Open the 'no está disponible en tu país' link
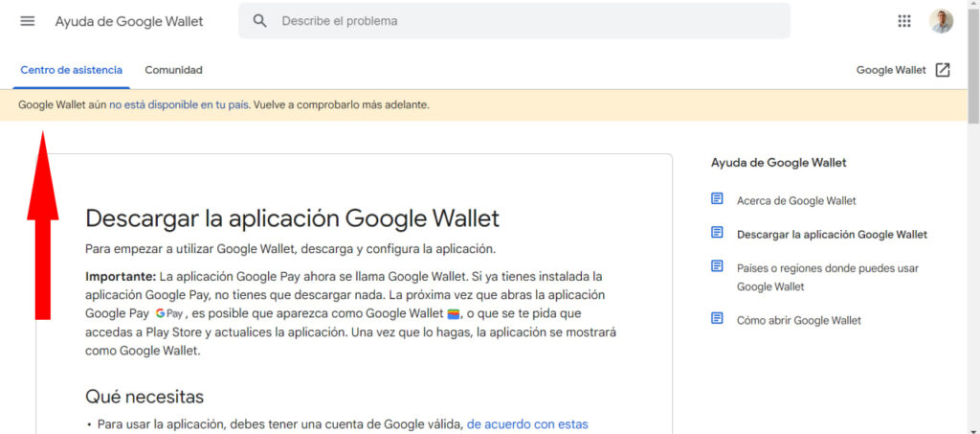Image resolution: width=980 pixels, height=434 pixels. click(179, 104)
